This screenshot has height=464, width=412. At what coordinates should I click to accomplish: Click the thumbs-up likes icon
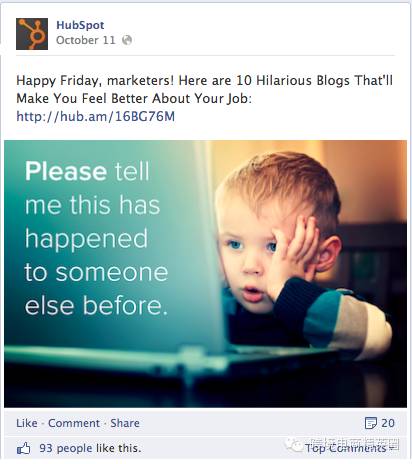(x=23, y=448)
